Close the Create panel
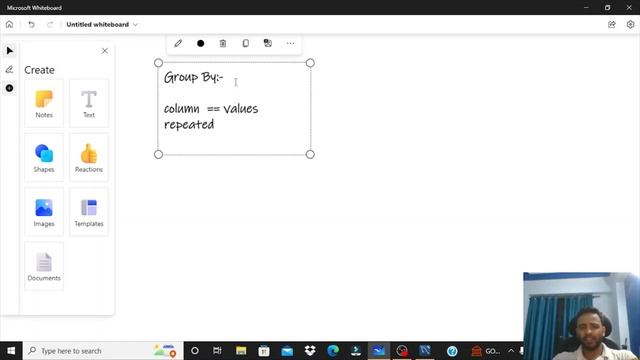Screen dimensions: 640x360 point(105,51)
